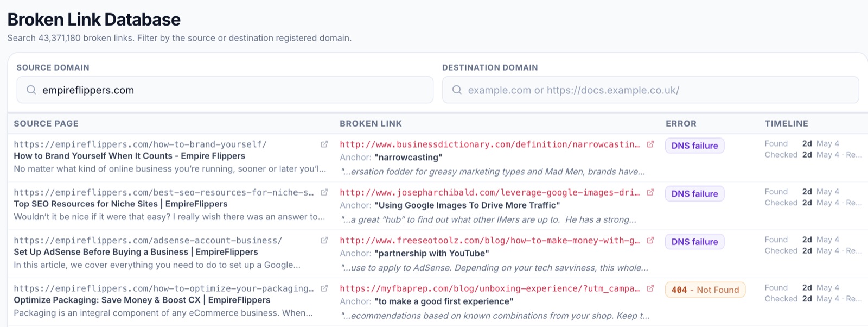868x327 pixels.
Task: Click the BROKEN LINK column header
Action: tap(371, 123)
